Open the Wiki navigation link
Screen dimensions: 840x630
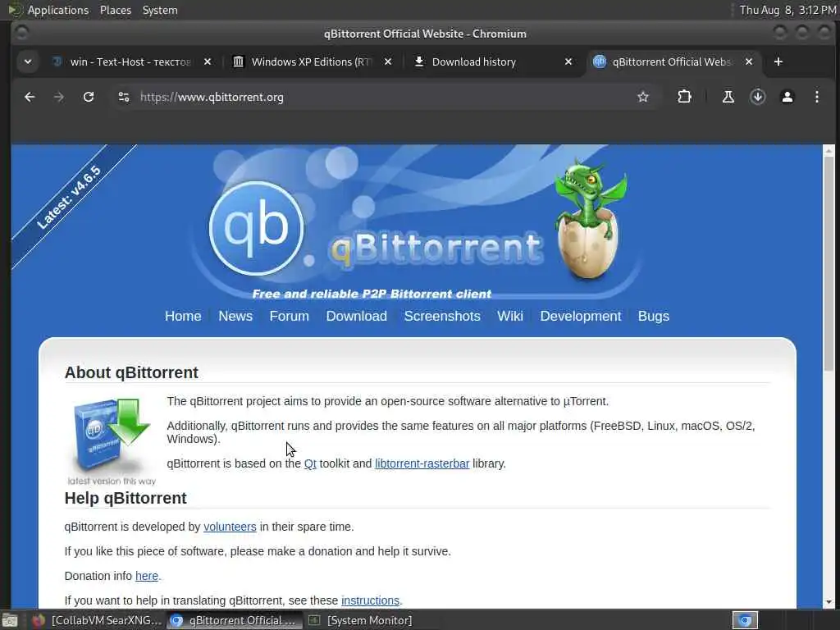coord(510,316)
